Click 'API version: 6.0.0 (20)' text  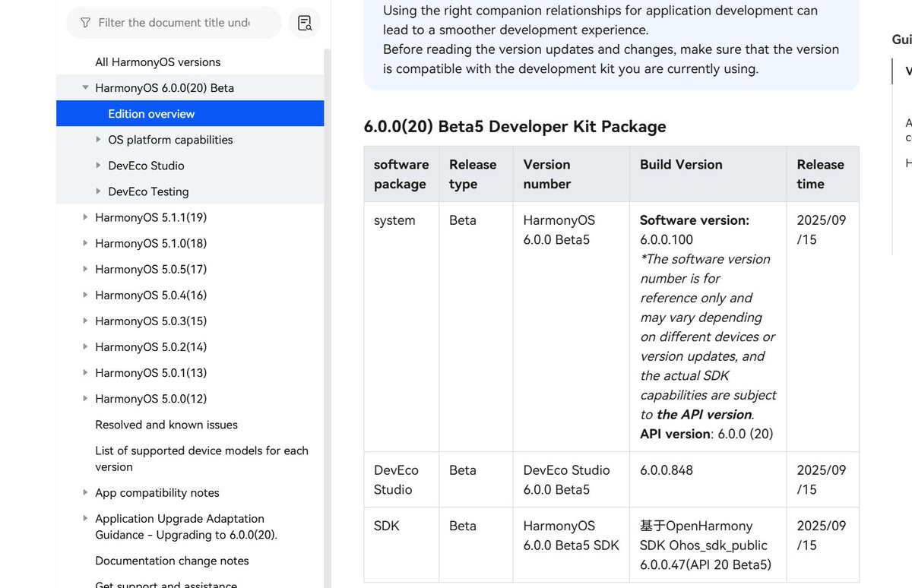click(707, 434)
